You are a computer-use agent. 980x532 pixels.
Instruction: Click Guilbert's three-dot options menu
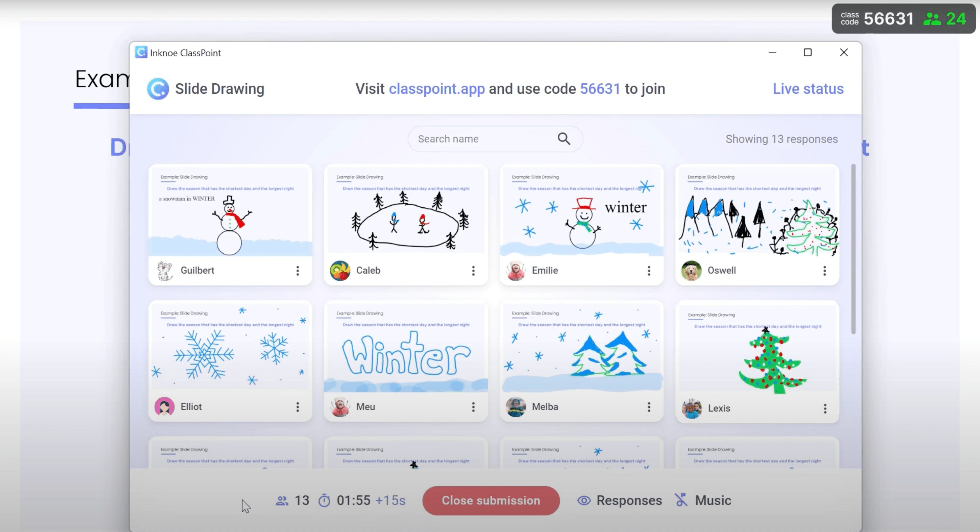click(x=297, y=270)
